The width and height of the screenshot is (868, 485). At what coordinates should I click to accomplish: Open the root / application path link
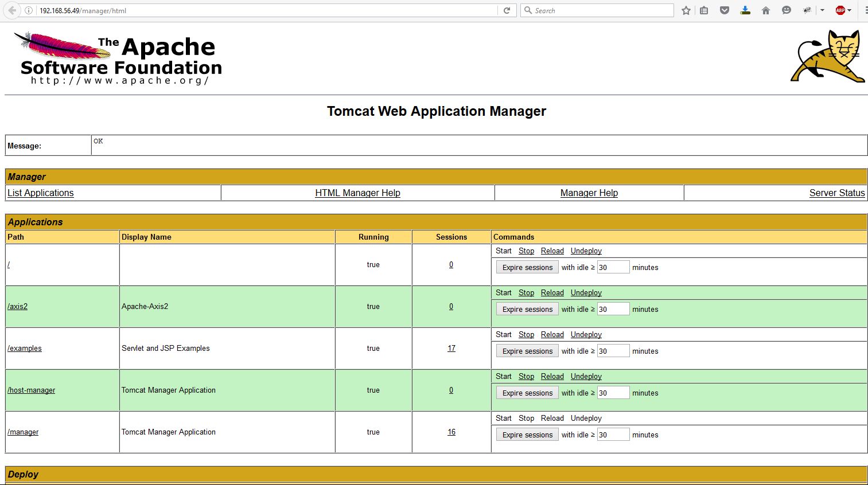9,265
